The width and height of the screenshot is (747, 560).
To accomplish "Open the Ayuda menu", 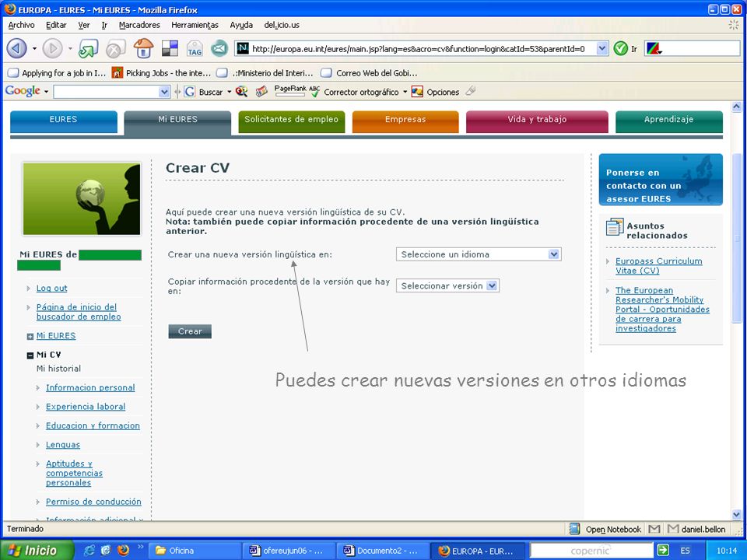I will (x=241, y=25).
